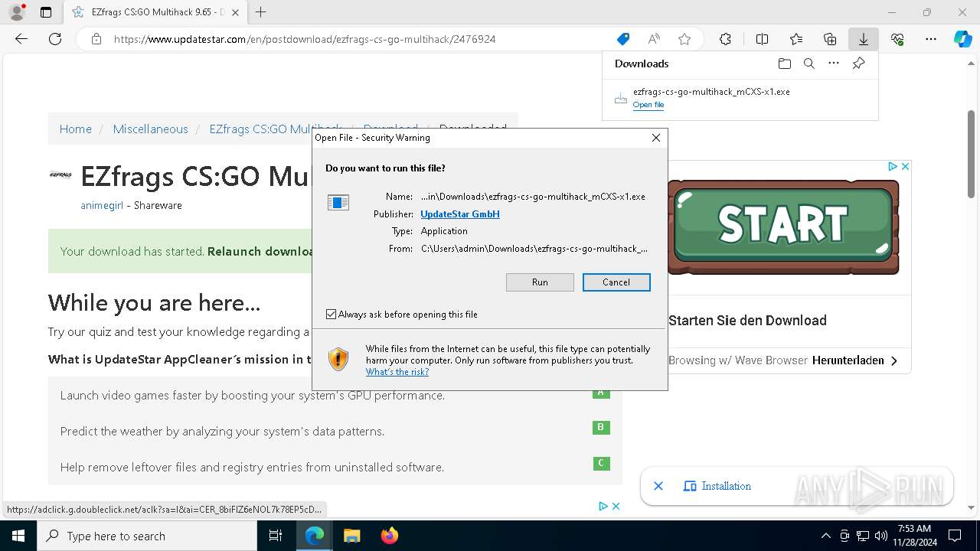Click the Downloads toolbar icon
The width and height of the screenshot is (980, 551).
point(863,39)
